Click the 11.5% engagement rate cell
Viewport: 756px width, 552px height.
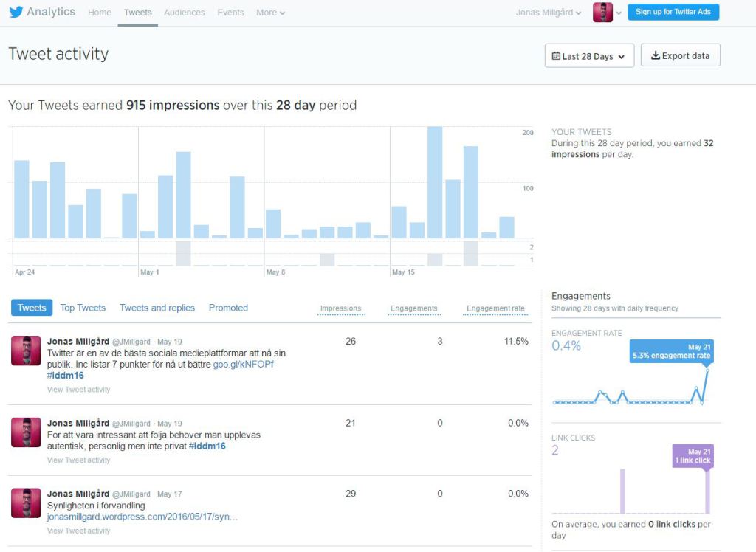(516, 342)
